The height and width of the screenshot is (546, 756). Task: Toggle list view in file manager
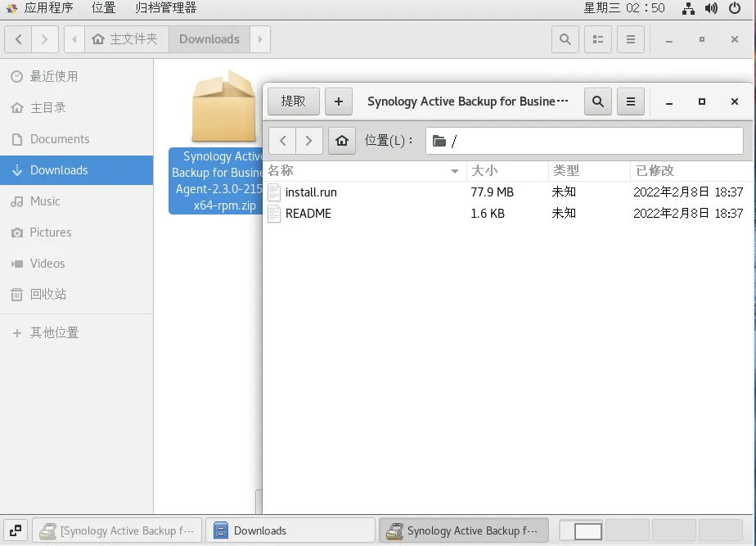pyautogui.click(x=598, y=39)
